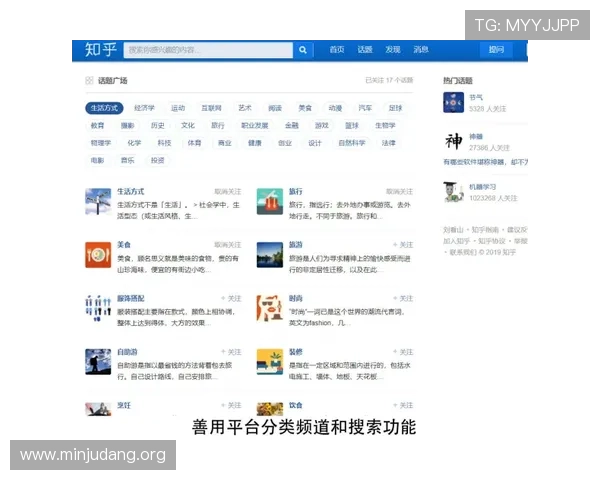Screen dimensions: 600x480
Task: Click 知乎协议 footer link
Action: coord(492,241)
